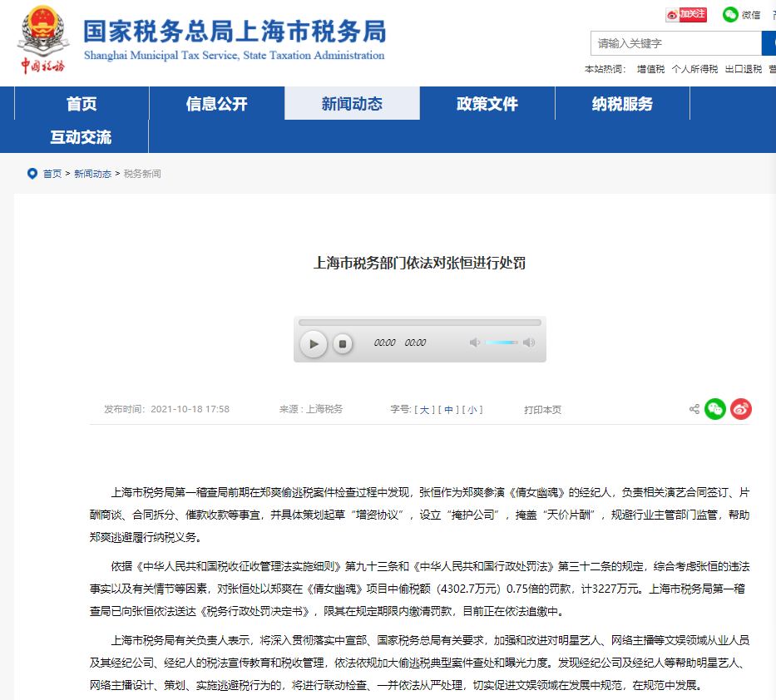This screenshot has width=776, height=700.
Task: Go to 首页 via breadcrumb
Action: click(x=52, y=174)
